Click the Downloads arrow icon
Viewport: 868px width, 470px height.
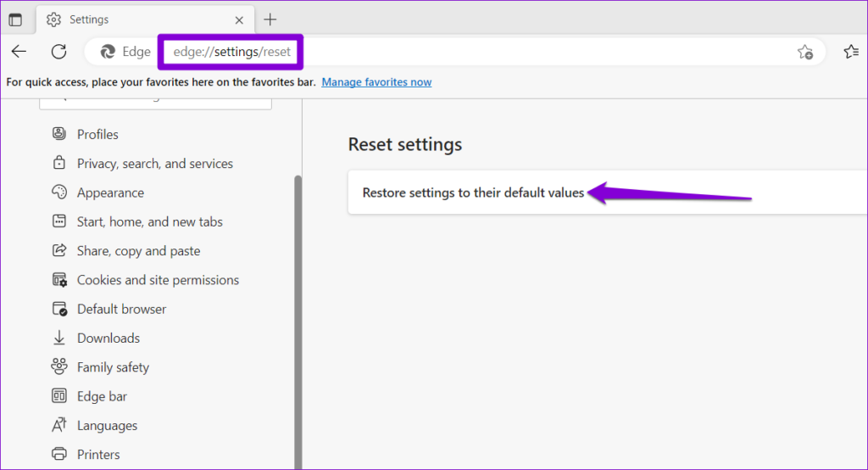click(x=59, y=338)
